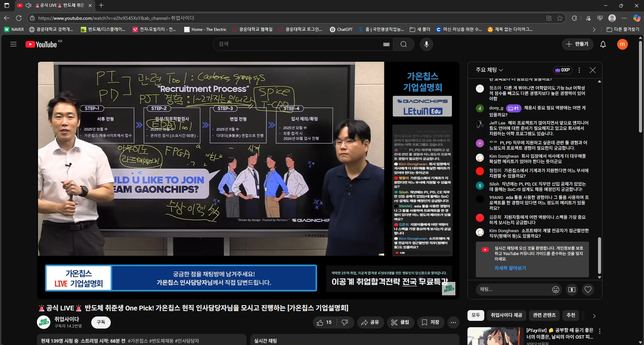Show more bookmarks with overflow chevron
This screenshot has width=644, height=345.
(594, 30)
